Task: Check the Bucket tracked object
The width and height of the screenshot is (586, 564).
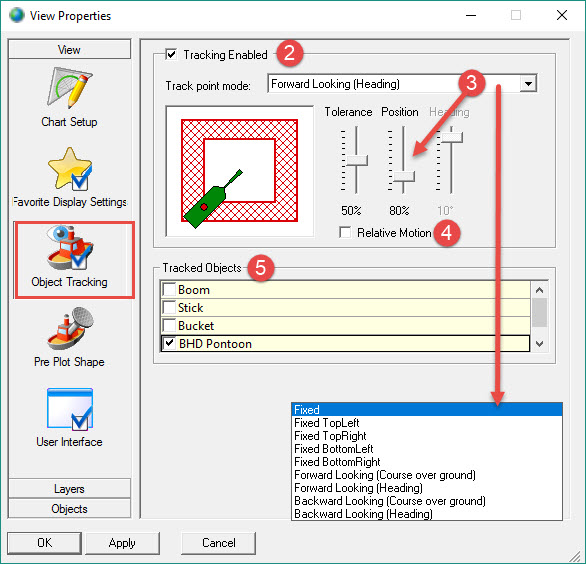Action: click(169, 325)
